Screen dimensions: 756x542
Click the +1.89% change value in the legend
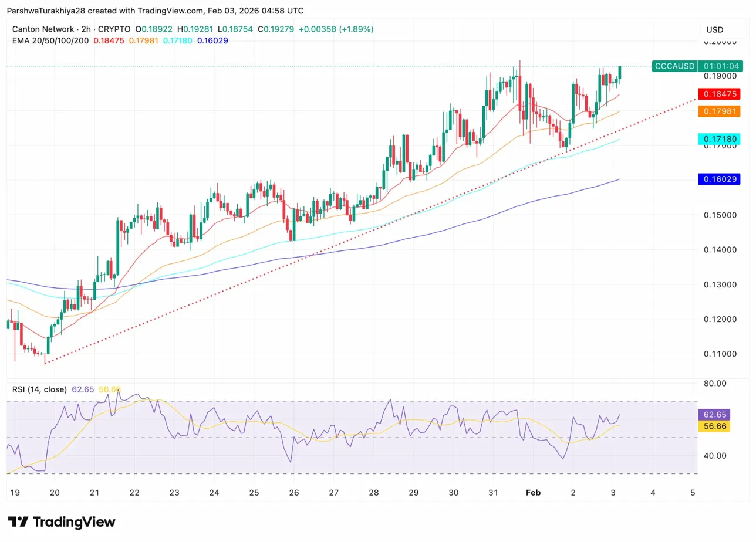[355, 29]
